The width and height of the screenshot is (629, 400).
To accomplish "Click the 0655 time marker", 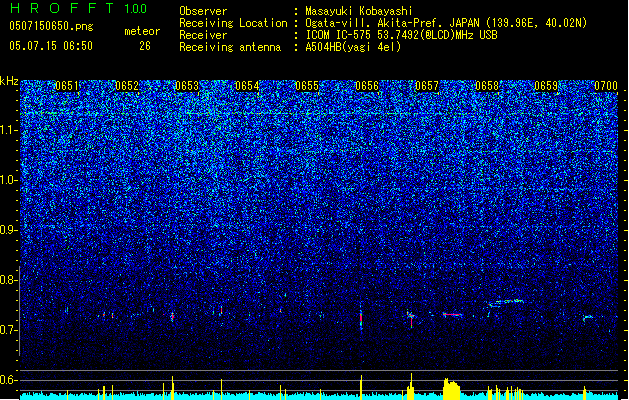I will (307, 86).
